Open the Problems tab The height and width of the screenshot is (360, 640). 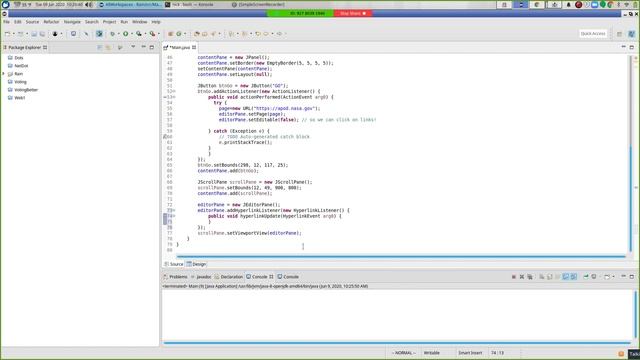tap(176, 277)
